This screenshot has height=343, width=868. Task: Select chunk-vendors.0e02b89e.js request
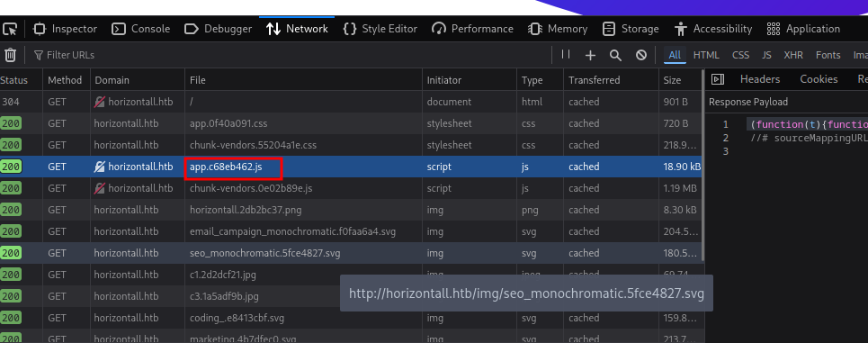(x=351, y=188)
